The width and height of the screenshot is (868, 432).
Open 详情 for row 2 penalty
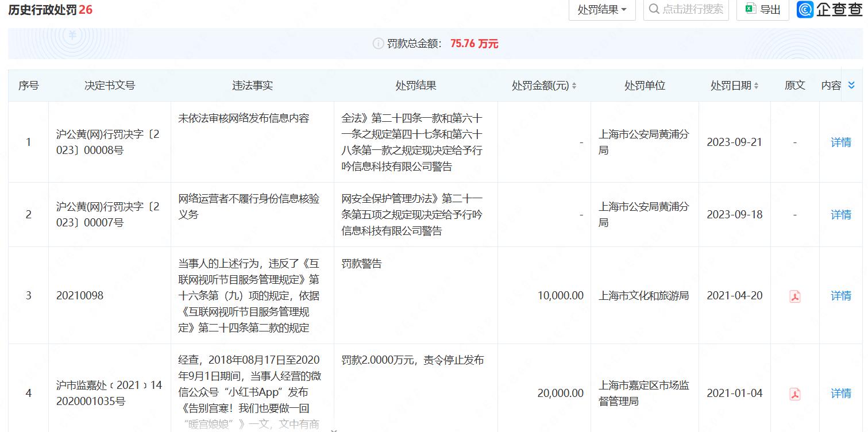point(840,214)
